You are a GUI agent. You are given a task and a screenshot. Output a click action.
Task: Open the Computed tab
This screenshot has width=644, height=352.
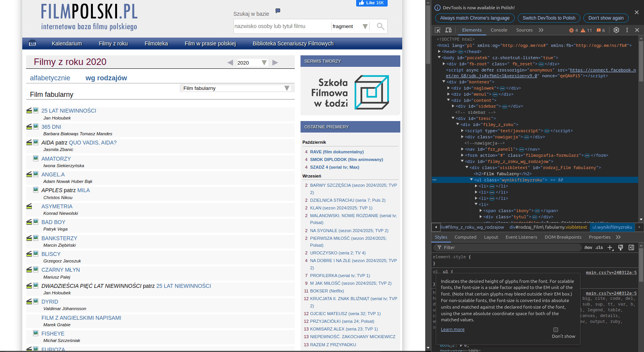[466, 237]
